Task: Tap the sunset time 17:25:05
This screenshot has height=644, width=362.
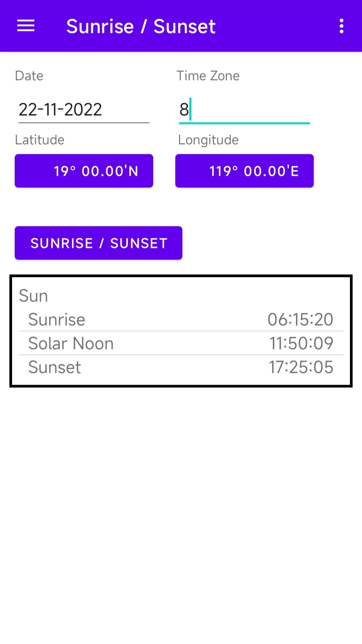Action: tap(301, 367)
